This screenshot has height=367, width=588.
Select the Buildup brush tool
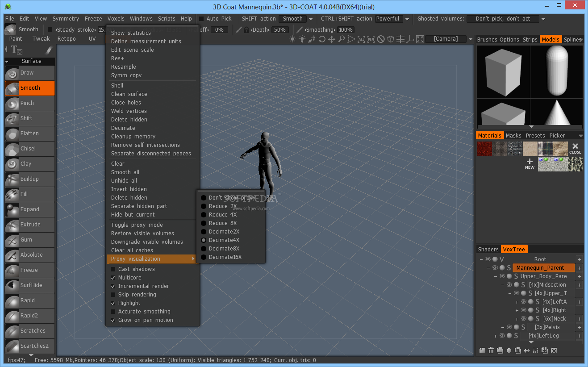(29, 179)
